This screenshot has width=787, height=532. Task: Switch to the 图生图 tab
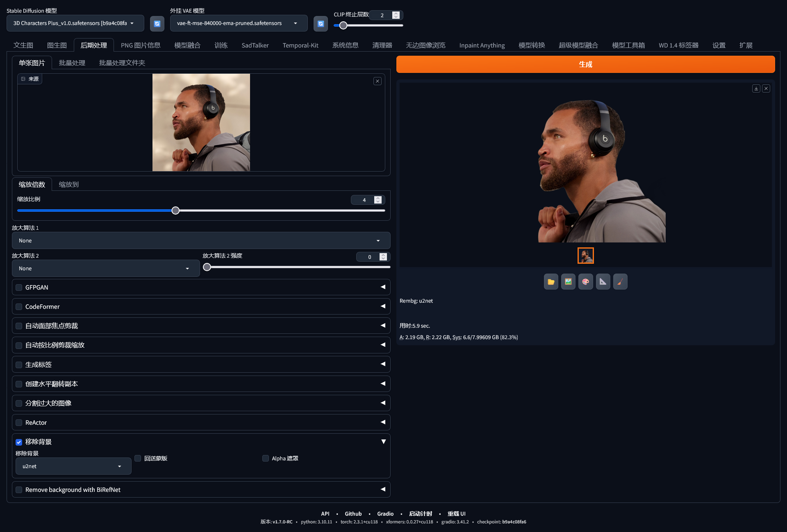point(57,45)
